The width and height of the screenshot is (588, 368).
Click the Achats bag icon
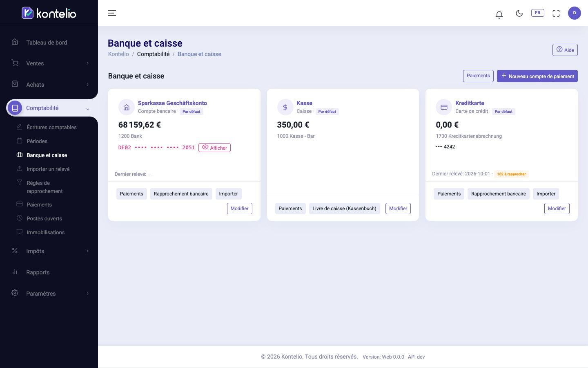pos(15,84)
